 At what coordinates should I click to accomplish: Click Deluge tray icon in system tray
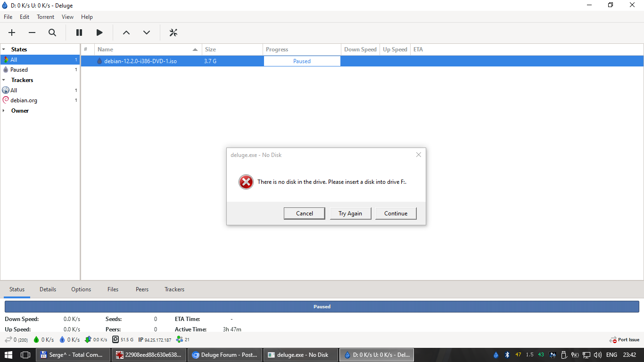pyautogui.click(x=496, y=355)
